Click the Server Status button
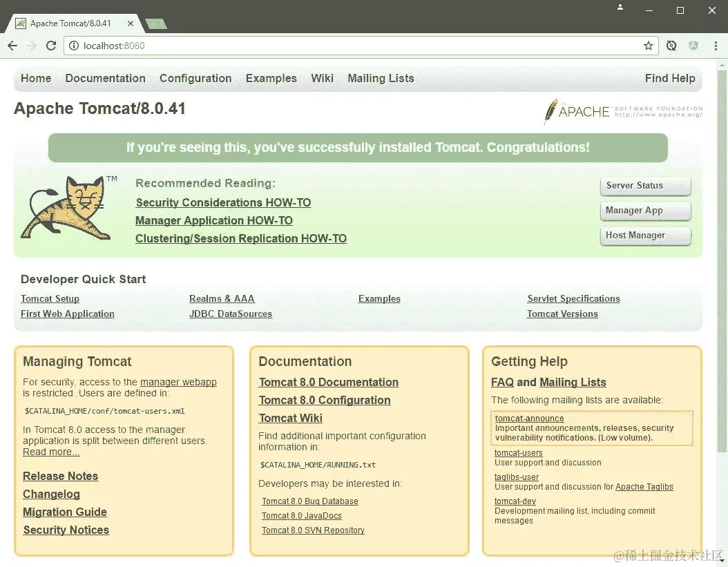The width and height of the screenshot is (728, 567). tap(645, 186)
